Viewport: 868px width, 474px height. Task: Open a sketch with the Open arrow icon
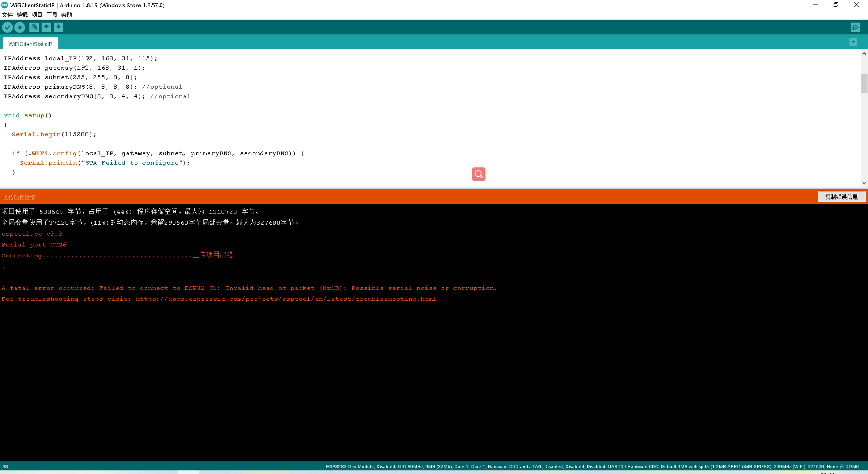tap(46, 28)
